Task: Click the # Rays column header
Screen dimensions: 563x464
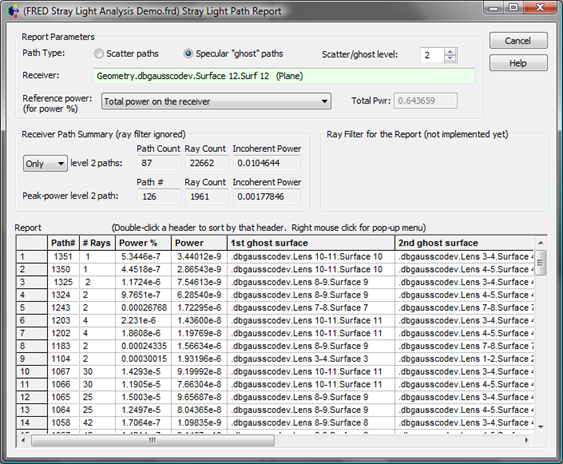Action: [97, 243]
